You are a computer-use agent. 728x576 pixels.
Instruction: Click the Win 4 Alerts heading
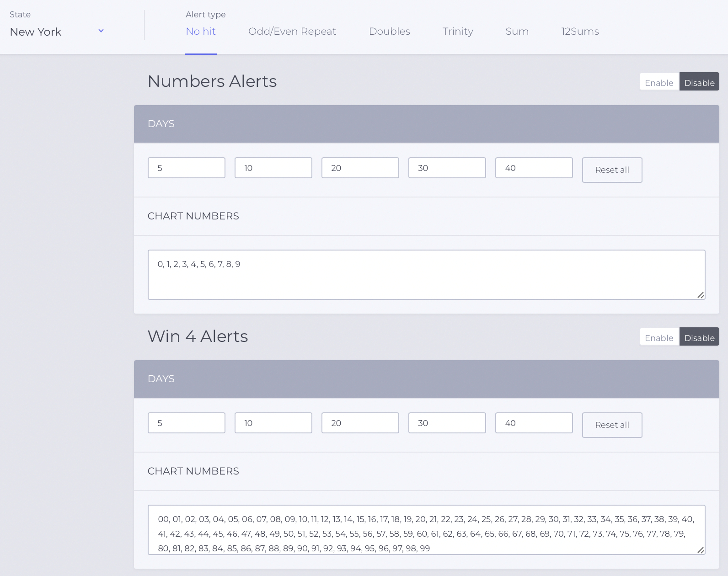tap(198, 336)
